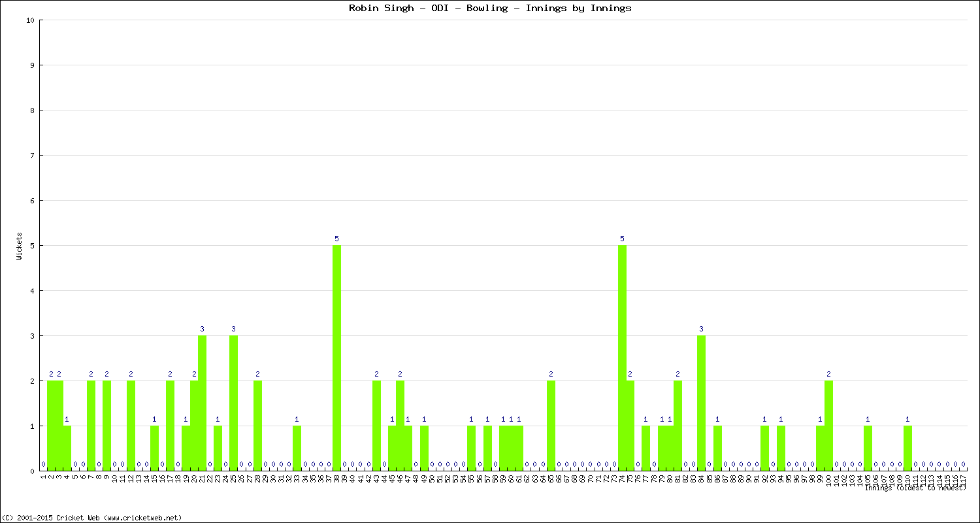Click the x-axis tick label '1'

point(43,477)
